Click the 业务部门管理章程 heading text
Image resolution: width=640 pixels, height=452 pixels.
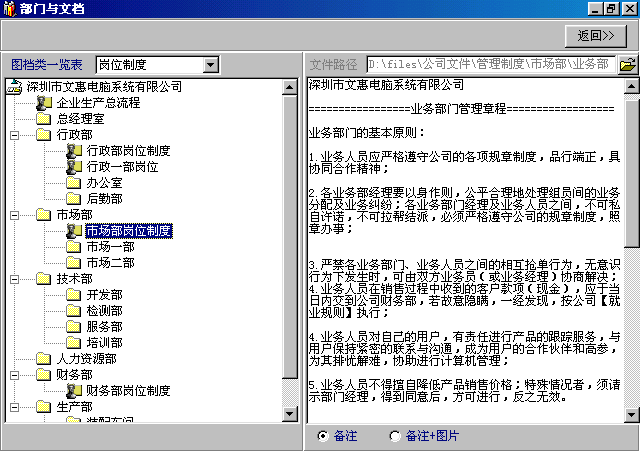[x=458, y=109]
